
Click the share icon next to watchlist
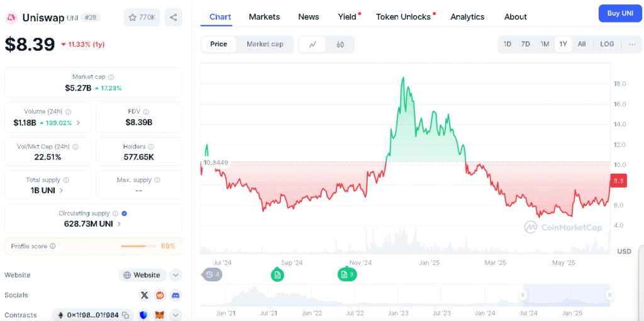coord(174,18)
